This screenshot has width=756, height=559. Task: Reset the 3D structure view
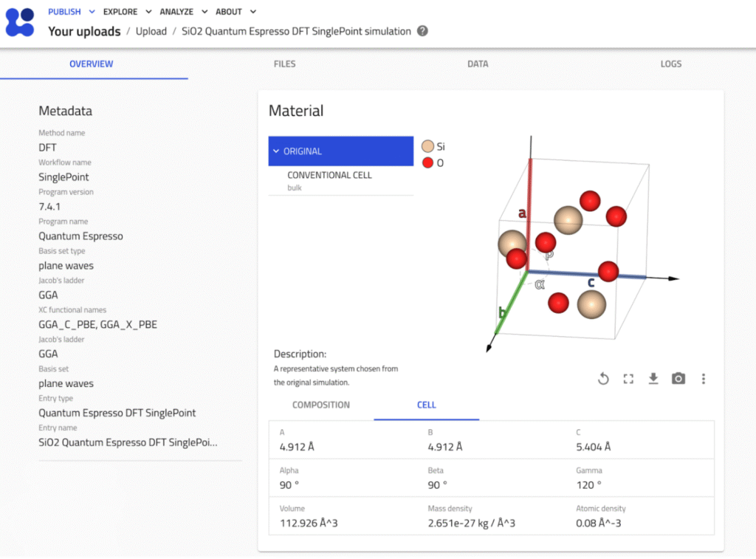tap(603, 379)
